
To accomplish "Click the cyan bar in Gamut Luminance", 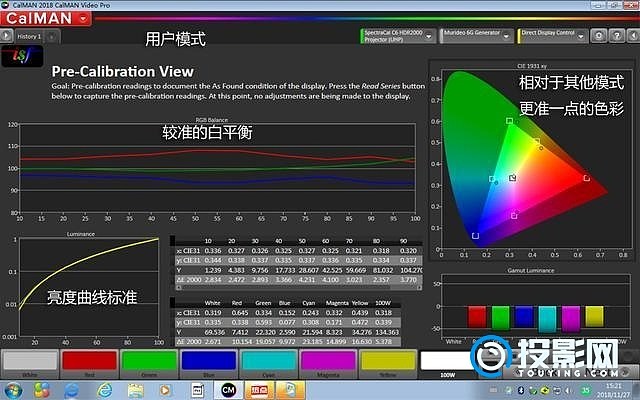I will (547, 319).
